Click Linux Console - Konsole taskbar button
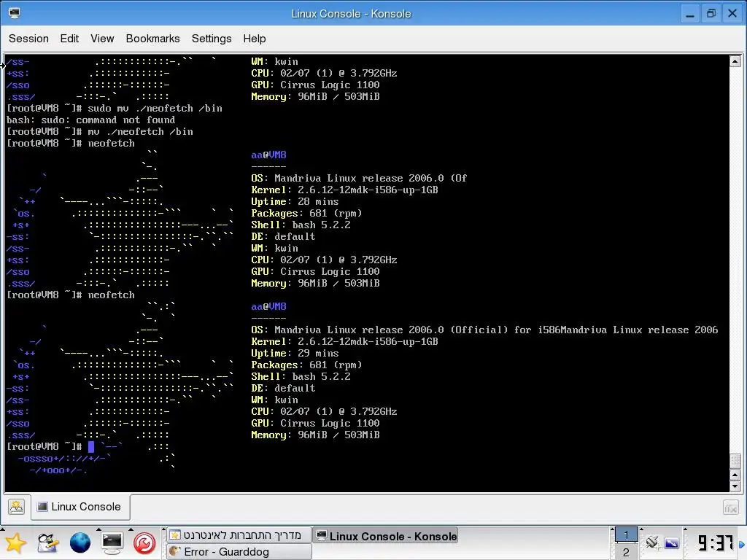Screen dimensions: 747x560 coord(386,536)
